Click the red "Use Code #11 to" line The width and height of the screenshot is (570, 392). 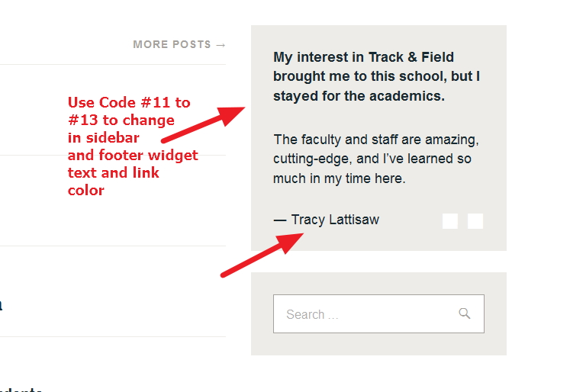click(x=129, y=102)
